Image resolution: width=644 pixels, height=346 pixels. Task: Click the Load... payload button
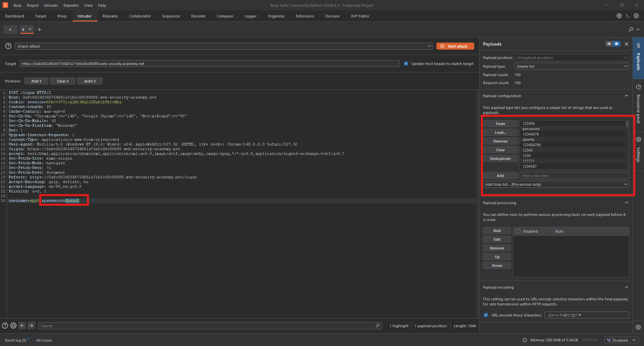(500, 132)
